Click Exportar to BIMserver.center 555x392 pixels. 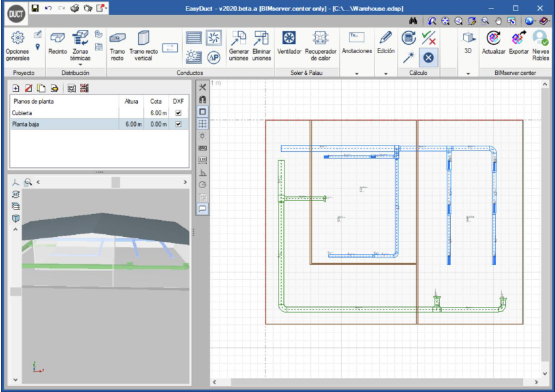[518, 44]
